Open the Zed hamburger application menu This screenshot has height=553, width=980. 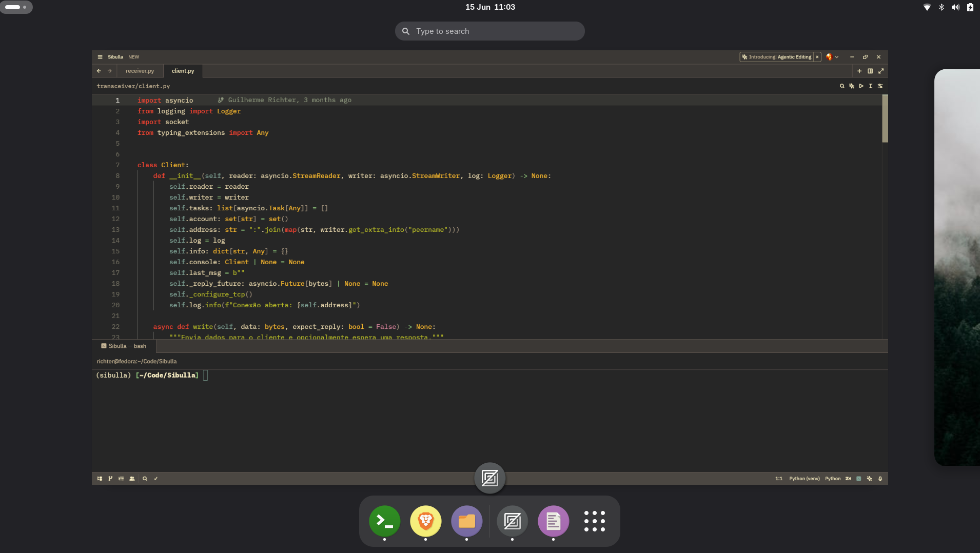pos(100,57)
